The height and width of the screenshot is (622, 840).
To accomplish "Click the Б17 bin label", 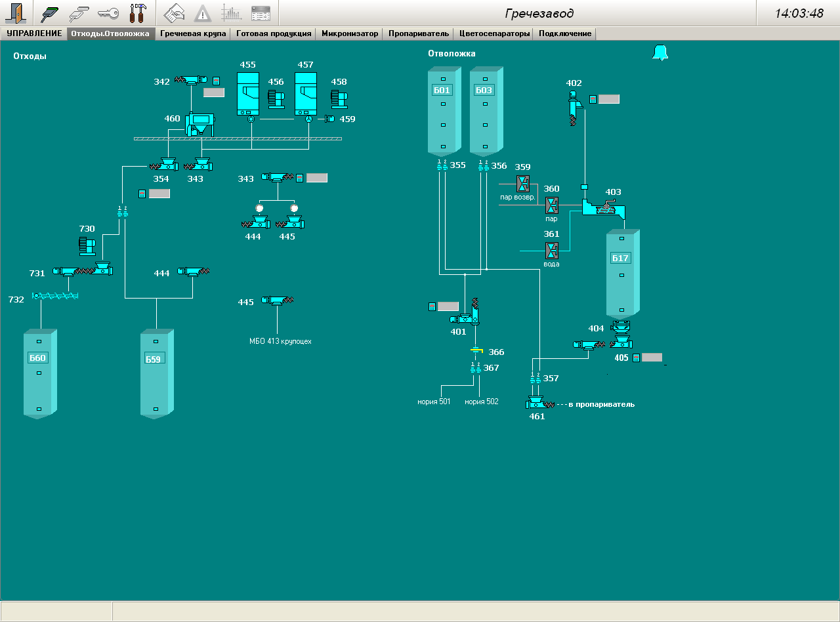I will [x=620, y=258].
